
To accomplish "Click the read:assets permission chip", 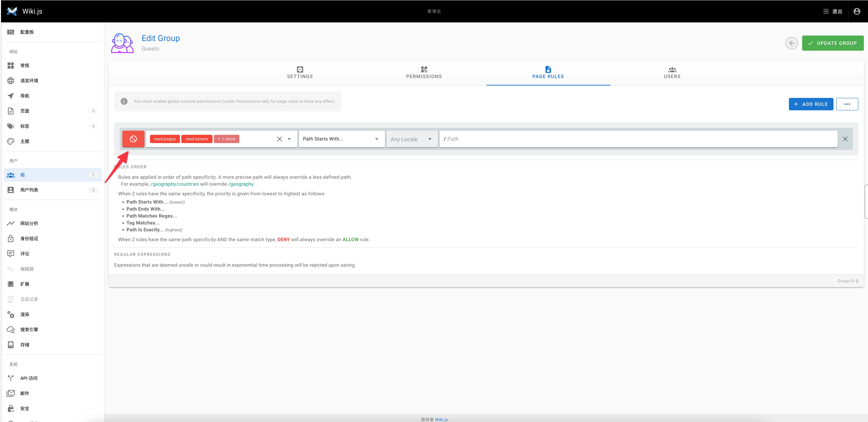I will point(197,139).
